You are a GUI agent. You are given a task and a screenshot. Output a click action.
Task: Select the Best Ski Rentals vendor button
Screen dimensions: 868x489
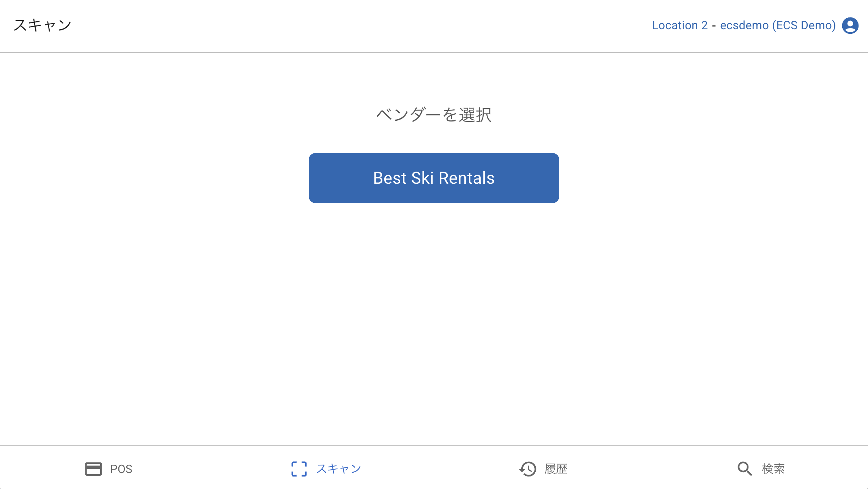434,178
